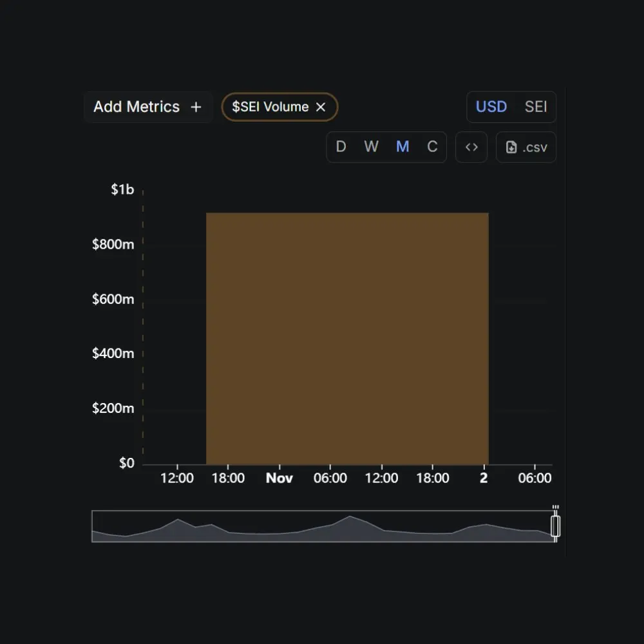This screenshot has height=644, width=644.
Task: Click the brown volume bar in chart
Action: [347, 339]
